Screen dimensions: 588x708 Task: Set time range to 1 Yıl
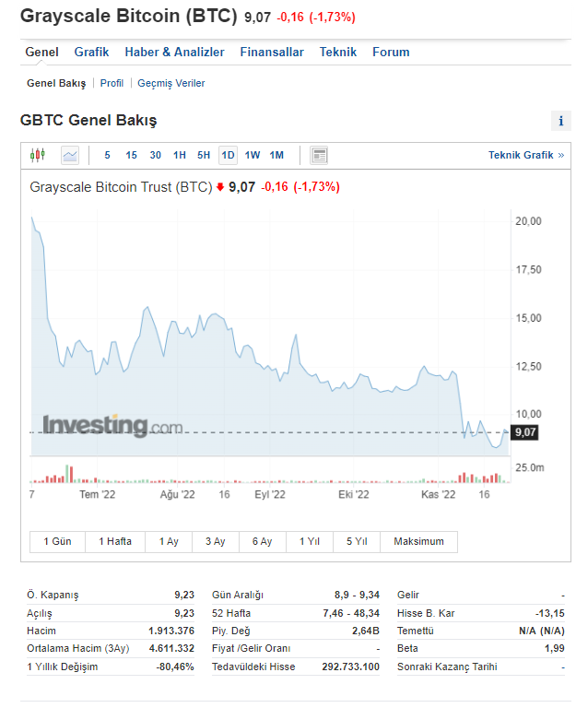[x=310, y=541]
